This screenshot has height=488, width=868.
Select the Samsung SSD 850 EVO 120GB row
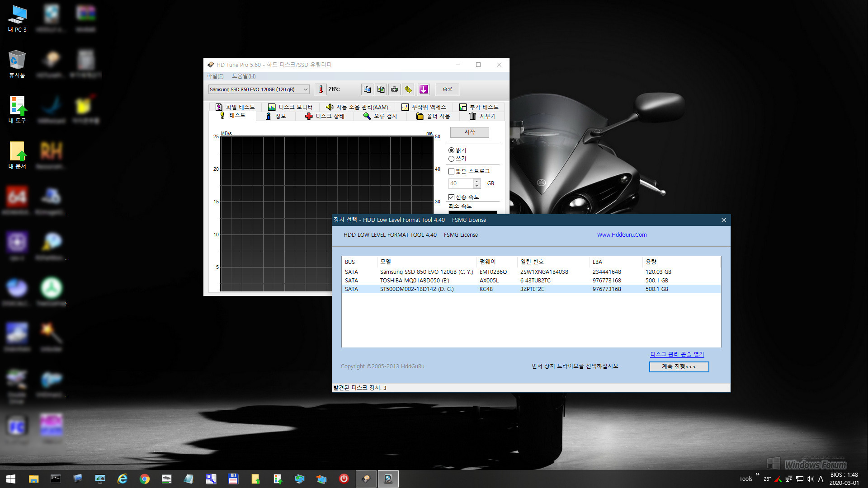pyautogui.click(x=531, y=272)
